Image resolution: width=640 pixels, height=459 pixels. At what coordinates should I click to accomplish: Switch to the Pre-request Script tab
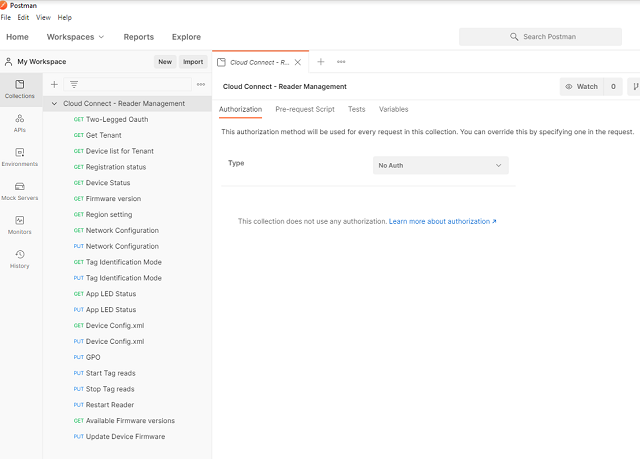304,109
